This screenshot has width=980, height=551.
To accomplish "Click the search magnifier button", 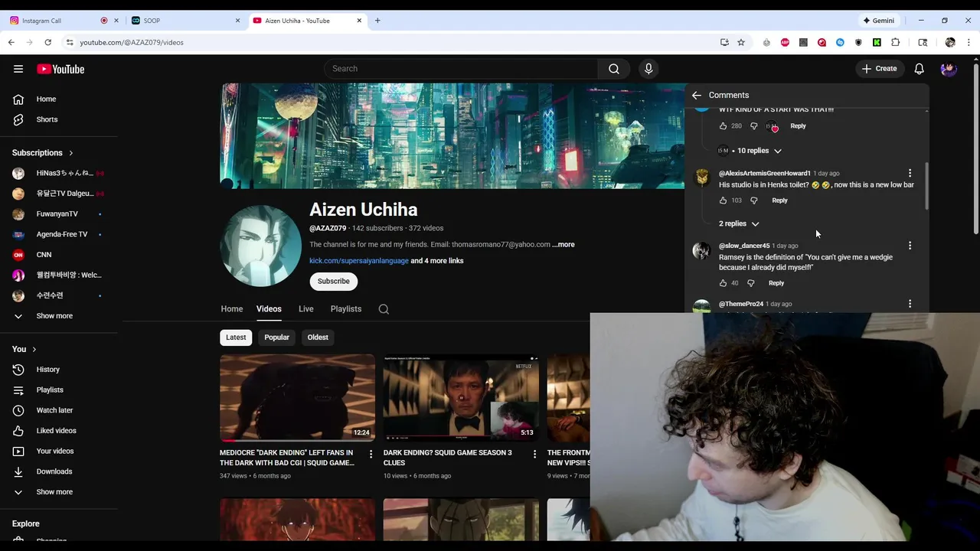I will [x=614, y=69].
